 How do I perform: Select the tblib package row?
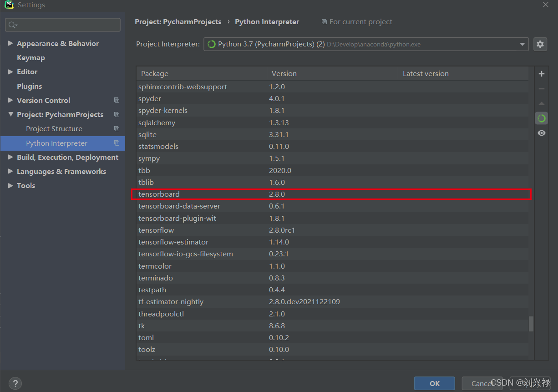coord(332,182)
